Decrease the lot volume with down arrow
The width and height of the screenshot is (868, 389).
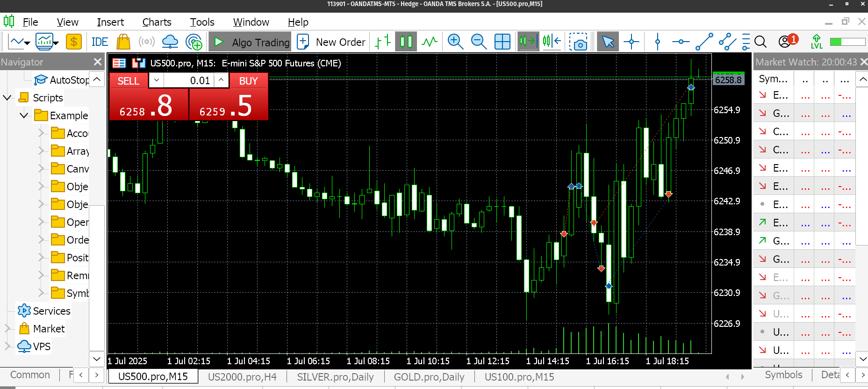pos(157,80)
